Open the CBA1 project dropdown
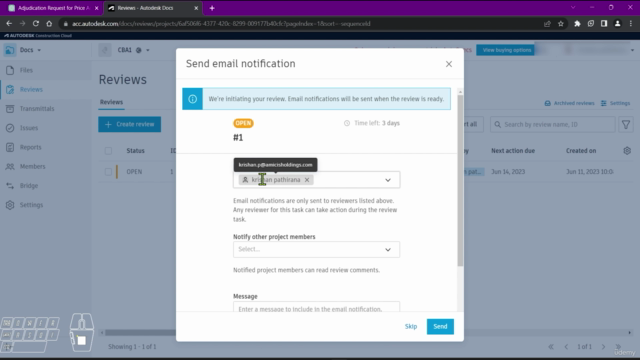 (x=133, y=50)
